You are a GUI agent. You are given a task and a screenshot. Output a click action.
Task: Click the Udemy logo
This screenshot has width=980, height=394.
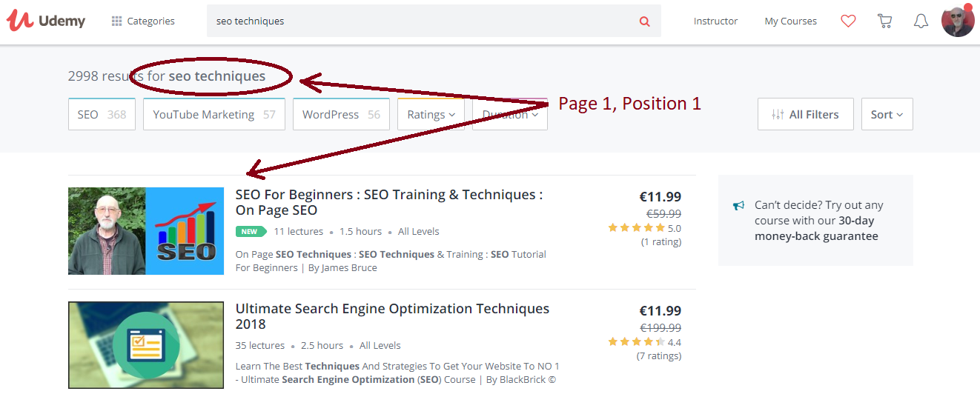click(46, 21)
